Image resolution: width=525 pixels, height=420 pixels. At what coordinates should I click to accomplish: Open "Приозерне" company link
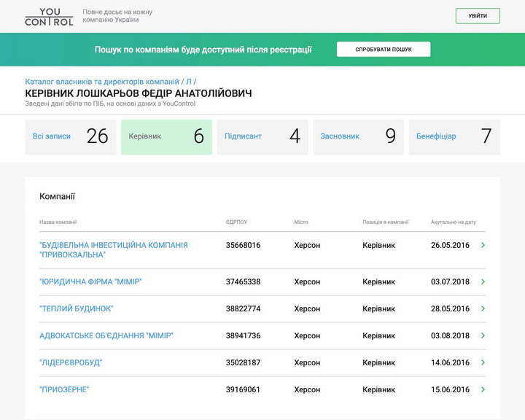(x=64, y=389)
